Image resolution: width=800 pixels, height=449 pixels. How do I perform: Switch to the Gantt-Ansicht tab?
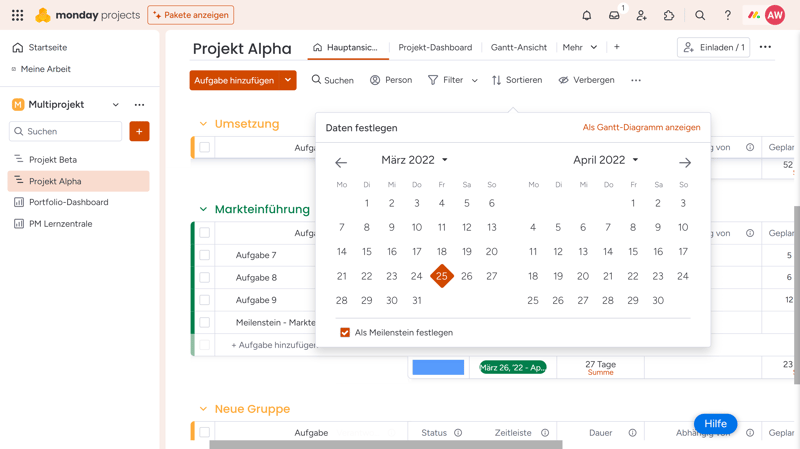click(x=518, y=47)
